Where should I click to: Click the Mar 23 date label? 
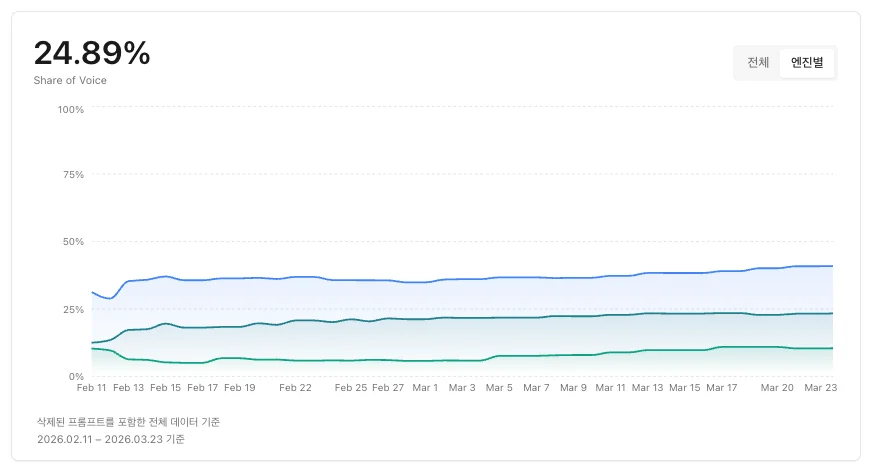tap(820, 387)
